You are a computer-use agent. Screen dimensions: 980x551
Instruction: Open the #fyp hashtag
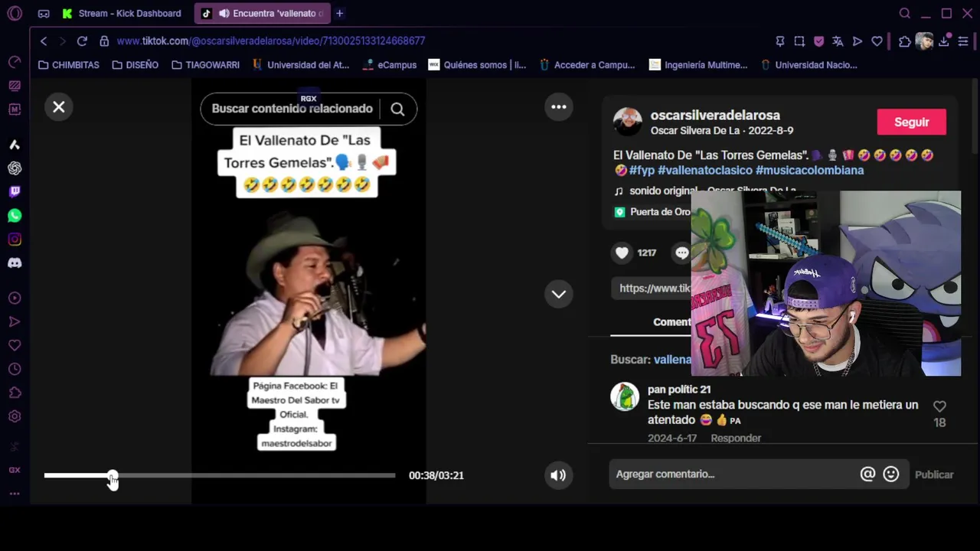[x=642, y=170]
